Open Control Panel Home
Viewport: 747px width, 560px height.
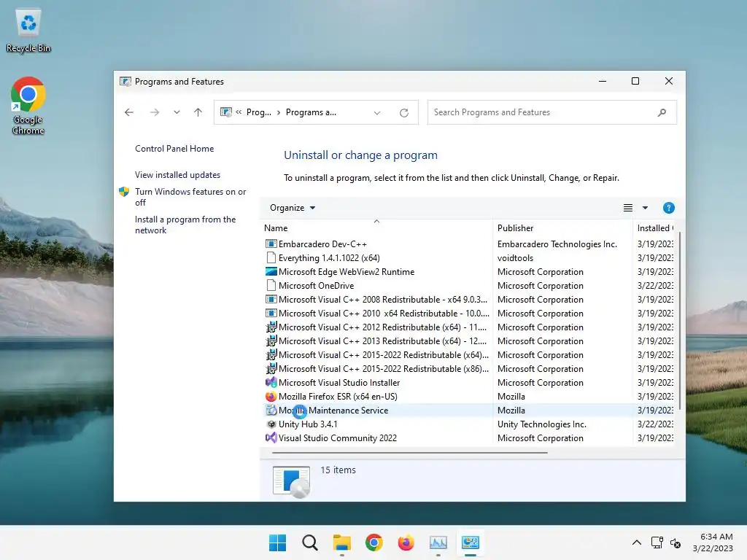[174, 149]
